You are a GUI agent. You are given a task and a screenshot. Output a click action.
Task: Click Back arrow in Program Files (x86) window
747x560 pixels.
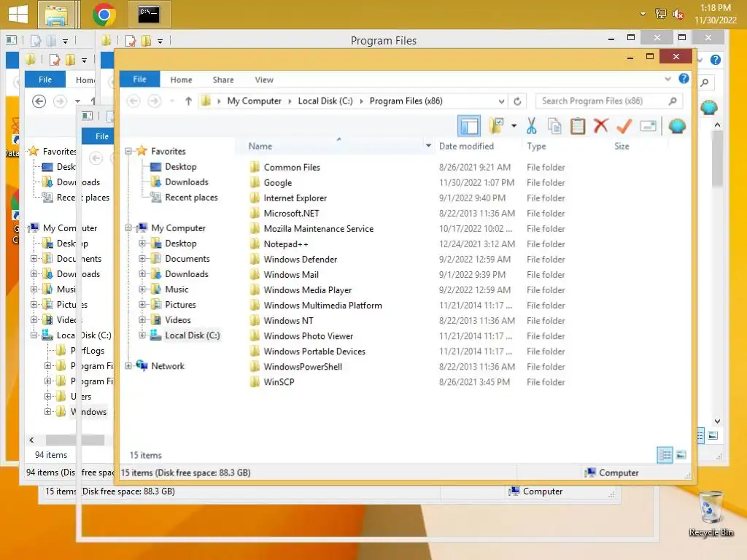pos(133,101)
